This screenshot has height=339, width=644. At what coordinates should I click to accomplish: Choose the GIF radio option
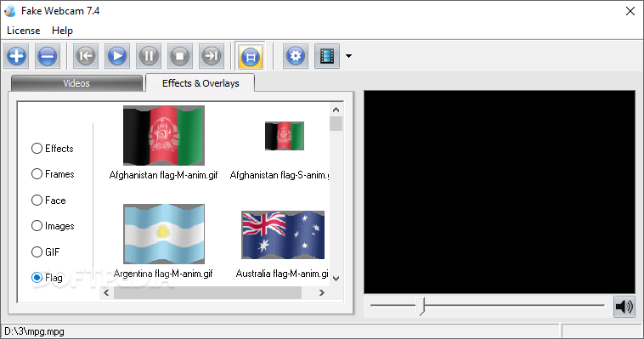45,251
